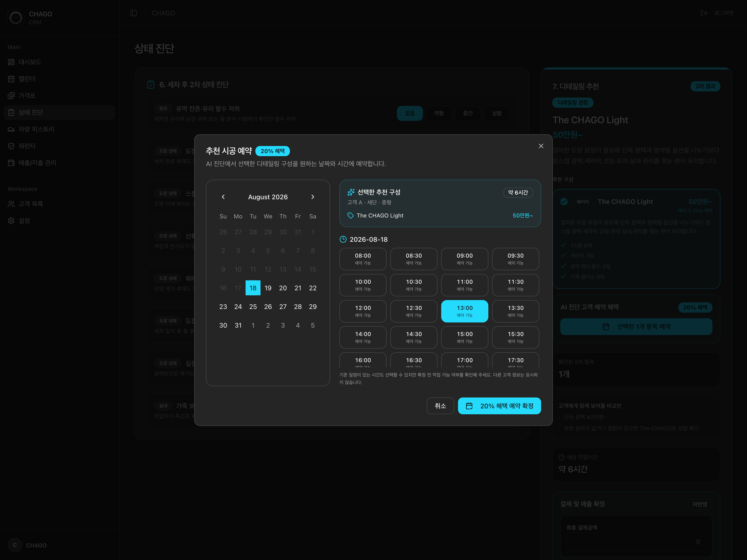This screenshot has width=747, height=560.
Task: Click the 20% 혜택 badge in dialog title
Action: tap(272, 151)
